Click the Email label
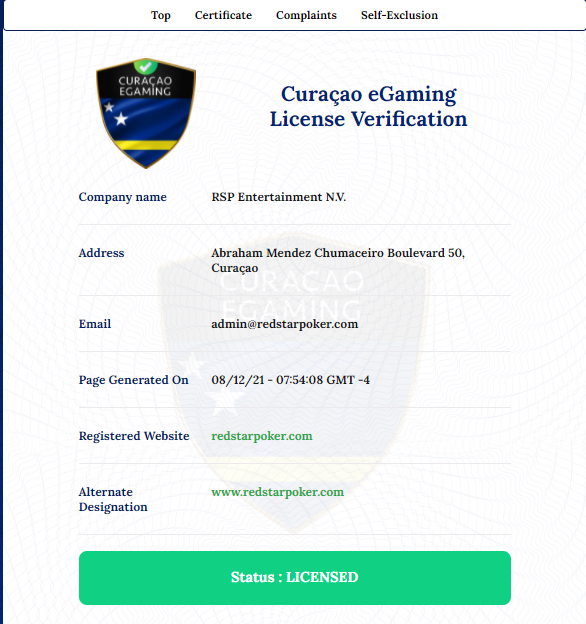The height and width of the screenshot is (624, 586). point(95,324)
